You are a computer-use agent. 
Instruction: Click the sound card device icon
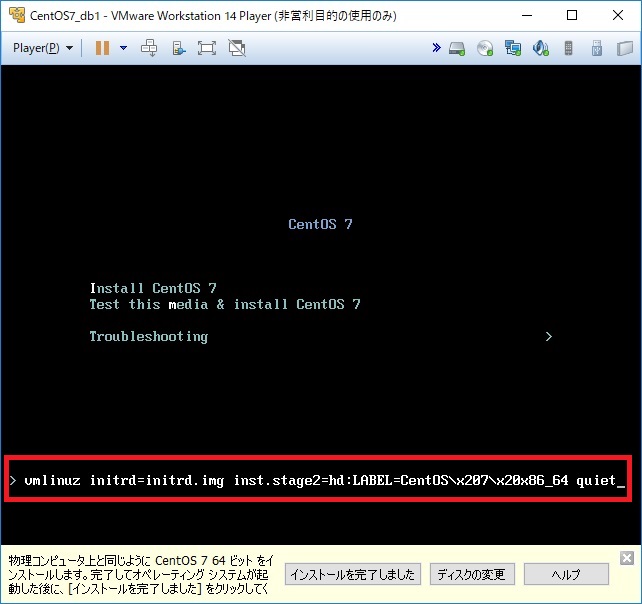[540, 48]
